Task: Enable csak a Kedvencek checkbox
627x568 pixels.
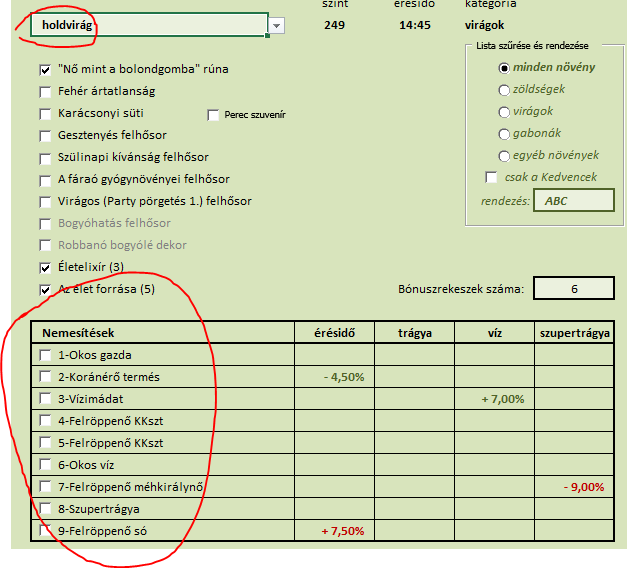Action: pyautogui.click(x=491, y=178)
